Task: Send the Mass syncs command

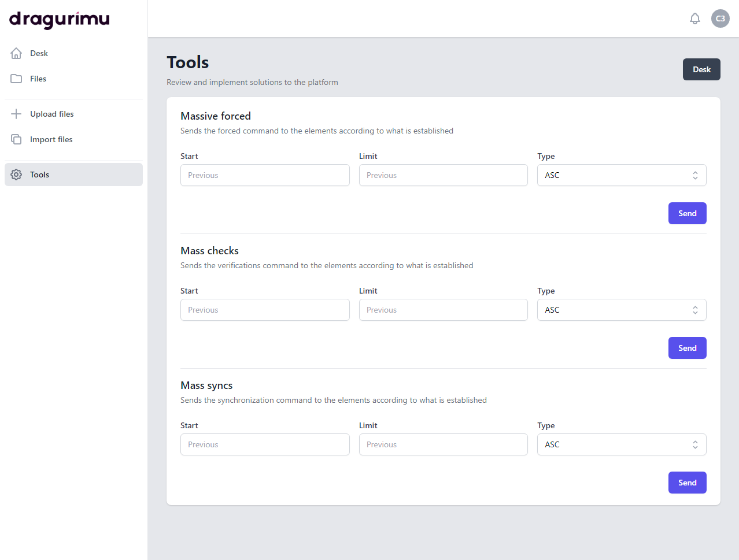Action: coord(687,483)
